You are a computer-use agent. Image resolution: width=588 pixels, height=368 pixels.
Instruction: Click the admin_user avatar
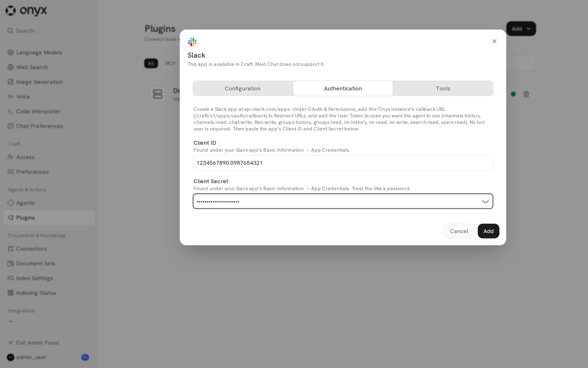coord(10,357)
